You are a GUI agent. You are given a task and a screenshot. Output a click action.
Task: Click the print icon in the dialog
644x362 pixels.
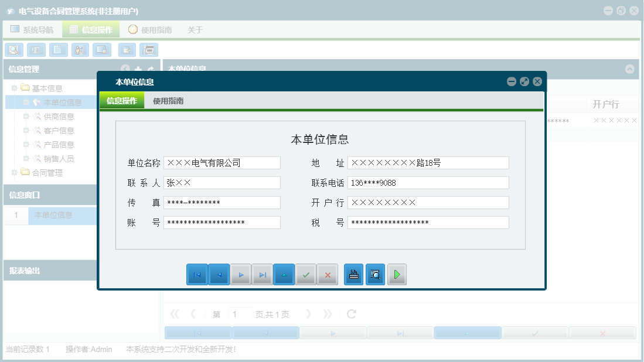(353, 274)
